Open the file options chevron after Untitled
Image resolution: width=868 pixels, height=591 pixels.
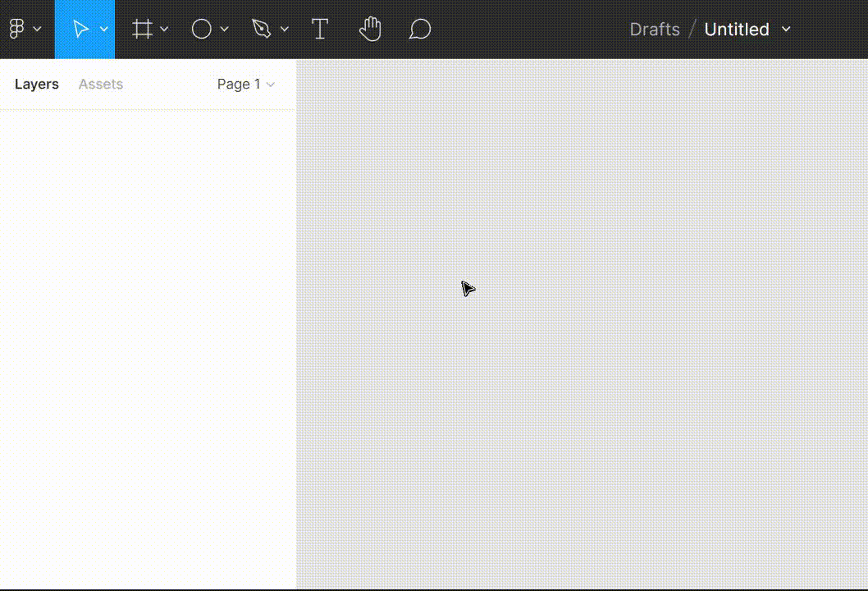click(x=786, y=29)
